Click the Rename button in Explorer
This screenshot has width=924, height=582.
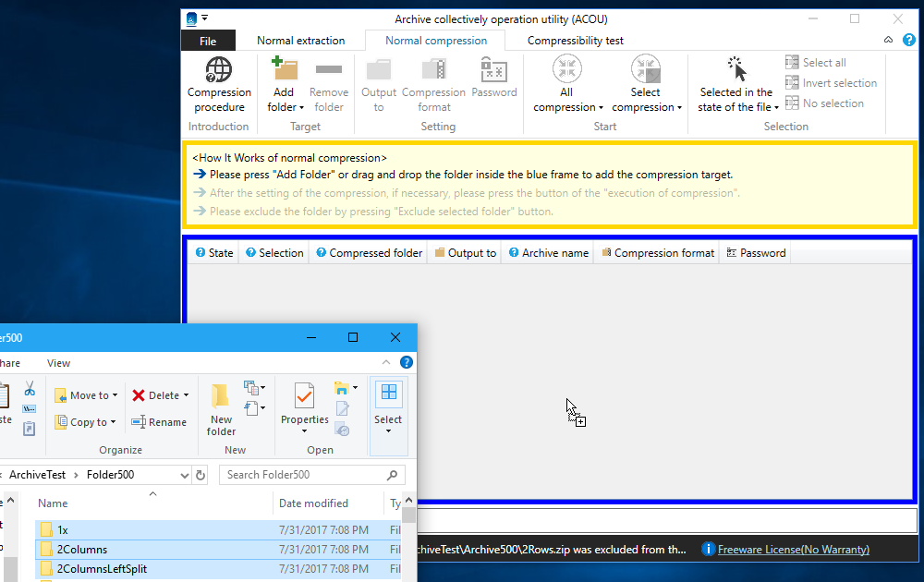(159, 422)
